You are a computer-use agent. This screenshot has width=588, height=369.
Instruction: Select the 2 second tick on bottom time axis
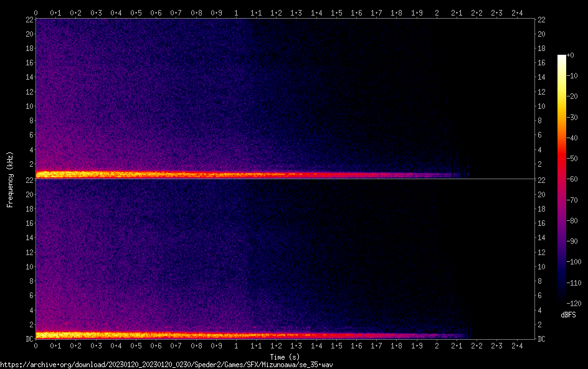click(437, 345)
